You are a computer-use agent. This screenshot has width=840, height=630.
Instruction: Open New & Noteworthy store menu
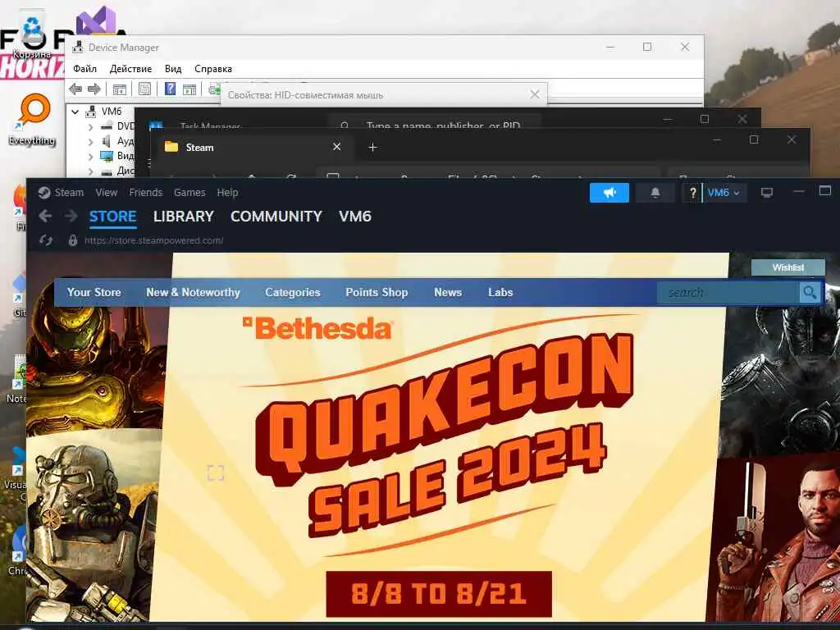pyautogui.click(x=193, y=293)
